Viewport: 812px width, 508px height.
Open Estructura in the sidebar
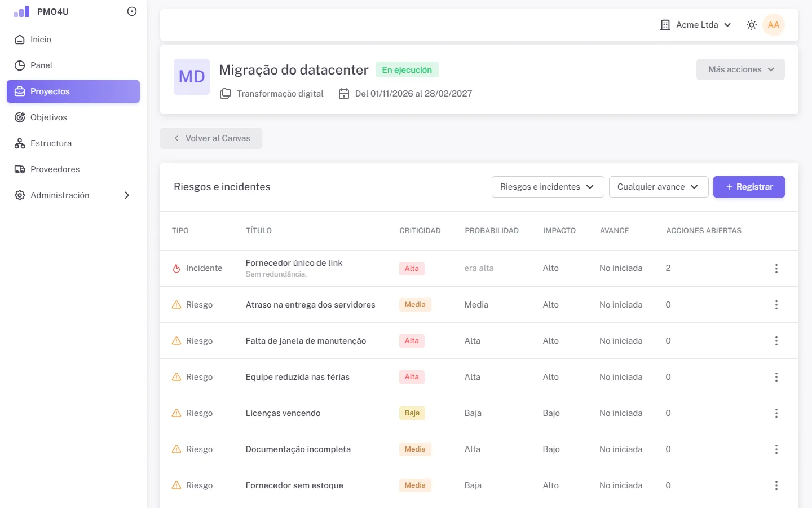pos(73,143)
